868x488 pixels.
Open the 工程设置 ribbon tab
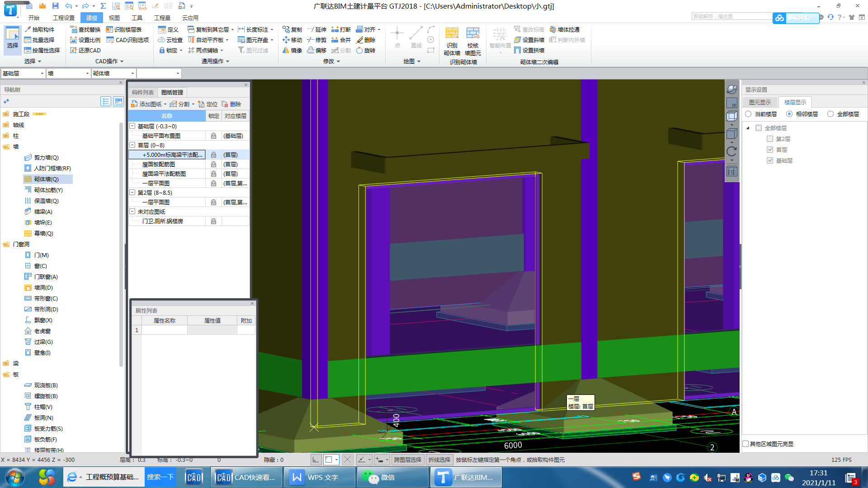pos(64,18)
